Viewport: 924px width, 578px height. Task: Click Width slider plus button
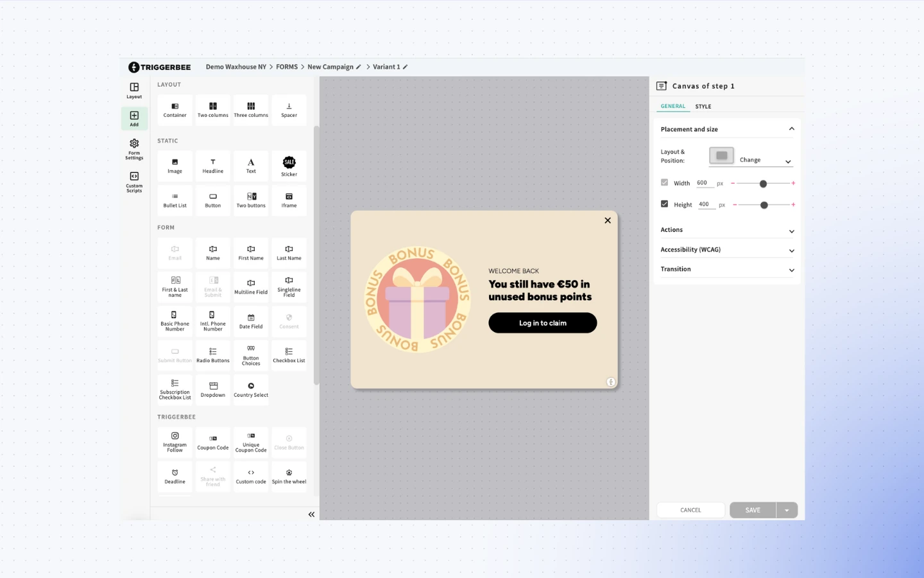click(793, 183)
